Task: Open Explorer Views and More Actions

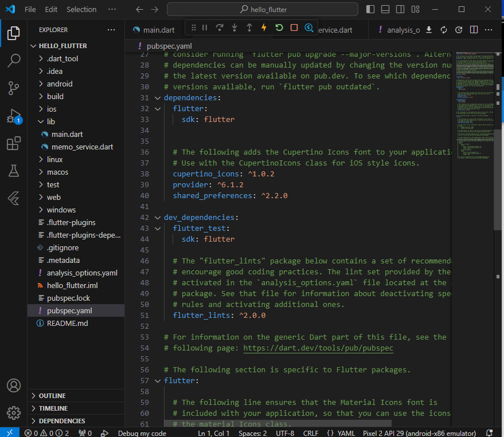Action: [111, 30]
